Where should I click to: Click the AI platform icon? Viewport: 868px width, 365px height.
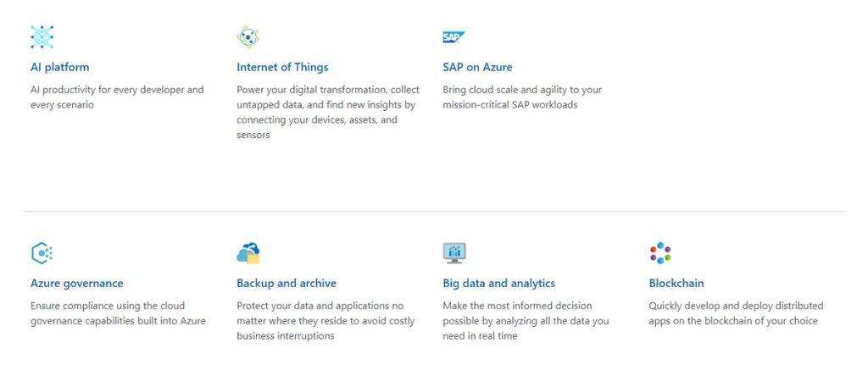[x=42, y=36]
